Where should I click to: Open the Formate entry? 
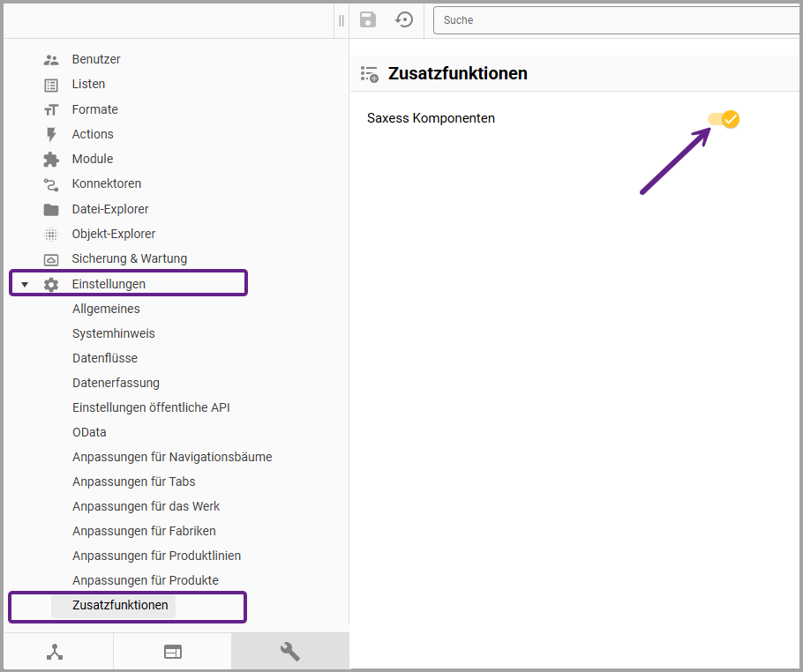point(94,109)
